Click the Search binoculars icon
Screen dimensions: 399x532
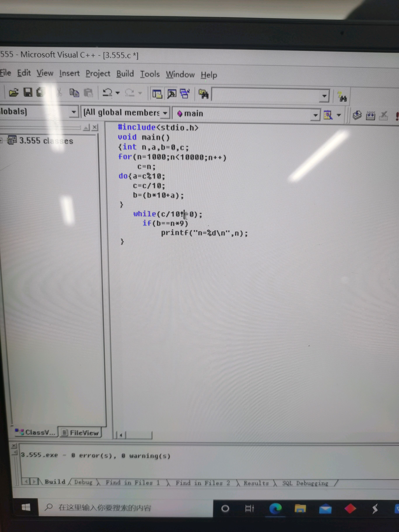(x=342, y=97)
